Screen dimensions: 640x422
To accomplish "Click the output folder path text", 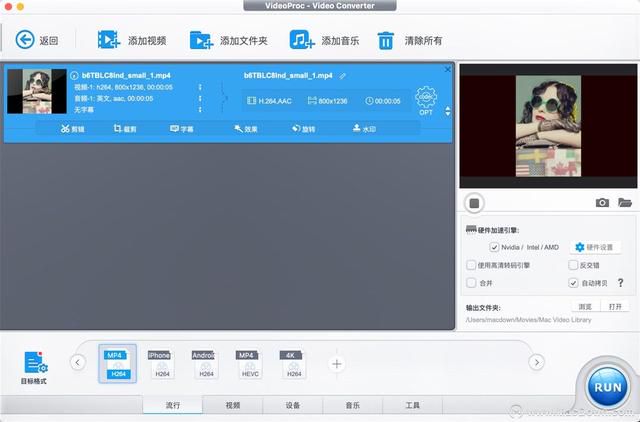I will (528, 320).
